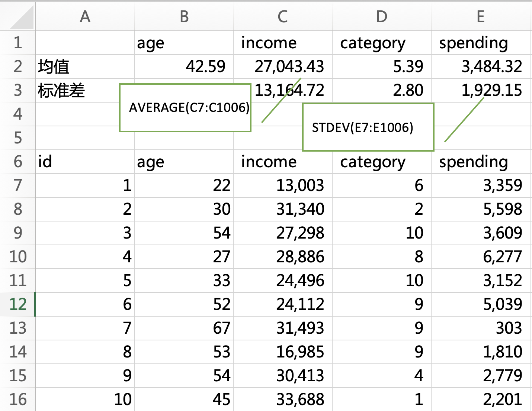This screenshot has height=411, width=532.
Task: Select income value 30,413
Action: [x=283, y=376]
